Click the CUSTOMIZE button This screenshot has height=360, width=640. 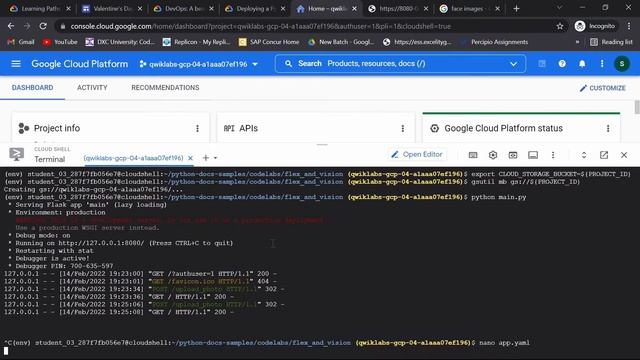603,88
